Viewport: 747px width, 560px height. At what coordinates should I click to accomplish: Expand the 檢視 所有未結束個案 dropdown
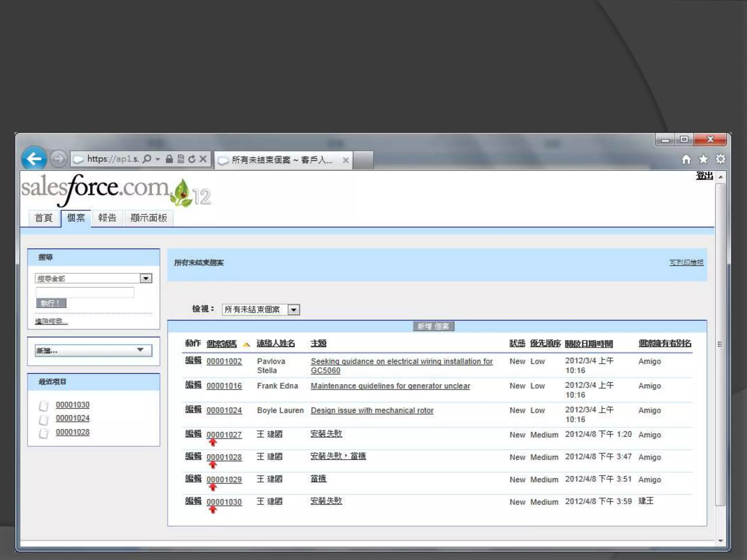[x=294, y=310]
